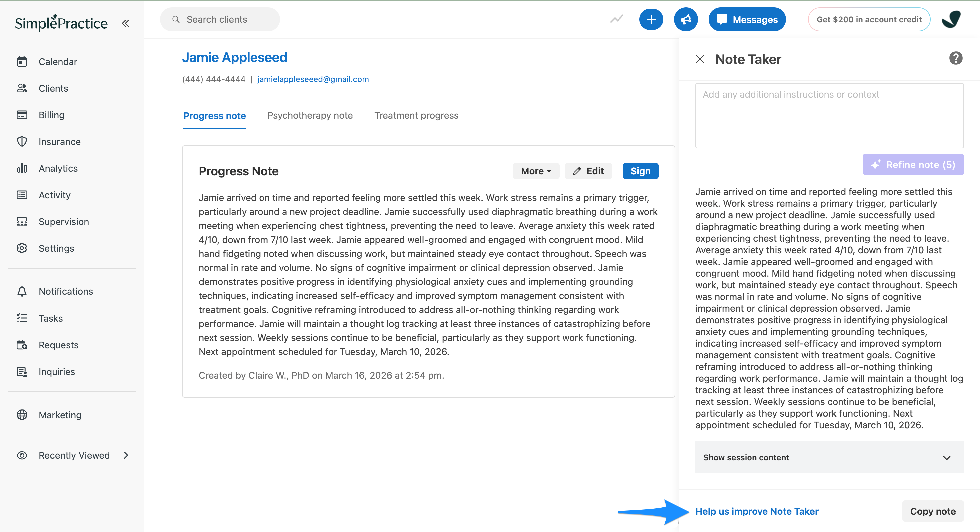
Task: Switch to Psychotherapy note tab
Action: click(310, 116)
